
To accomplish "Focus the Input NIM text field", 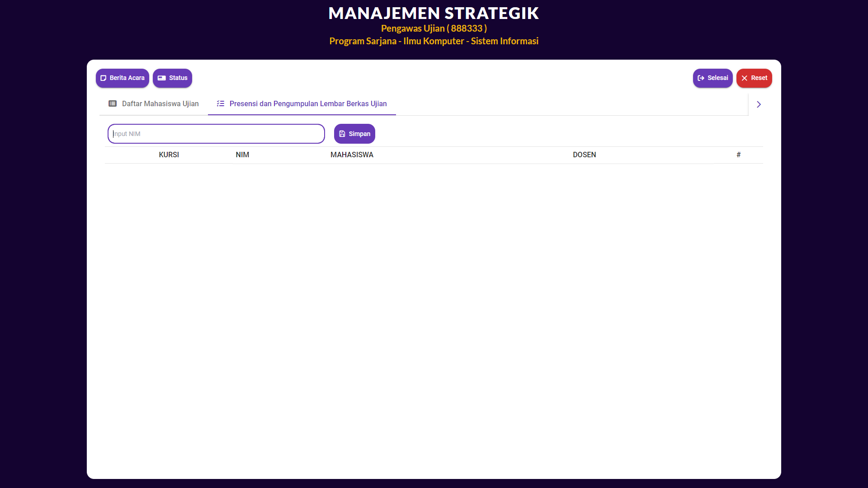I will [216, 134].
